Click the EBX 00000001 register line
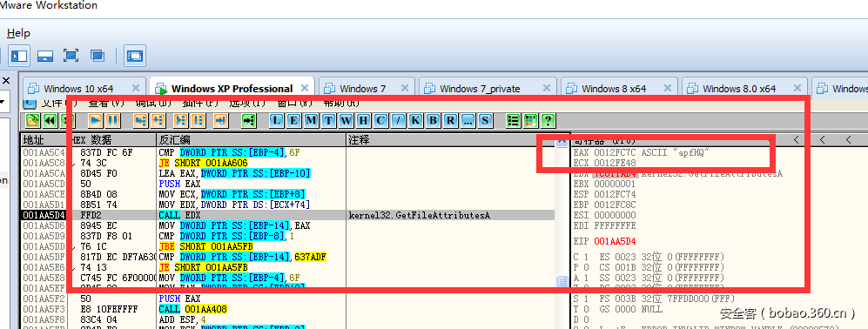The width and height of the screenshot is (868, 329). point(605,184)
